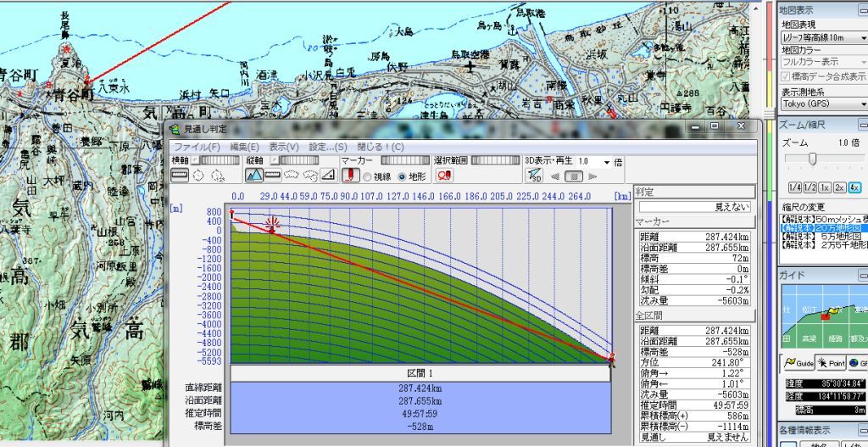Screen dimensions: 868x447
Task: Open 地図カラー full color dropdown
Action: [824, 62]
